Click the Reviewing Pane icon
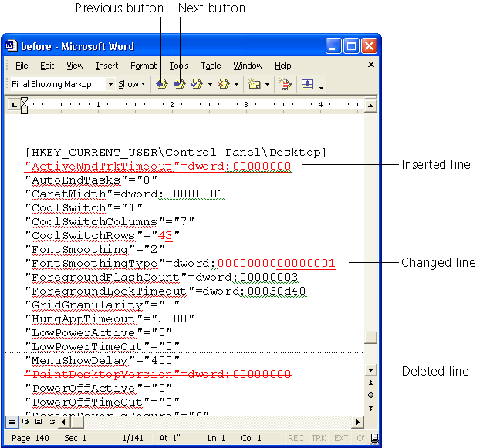Image resolution: width=483 pixels, height=448 pixels. click(x=309, y=84)
